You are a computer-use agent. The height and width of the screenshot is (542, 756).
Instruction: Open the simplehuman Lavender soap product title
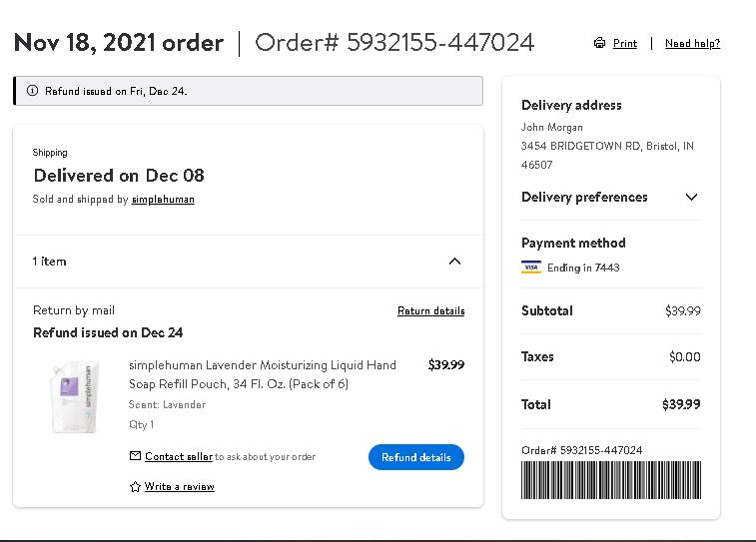point(263,374)
